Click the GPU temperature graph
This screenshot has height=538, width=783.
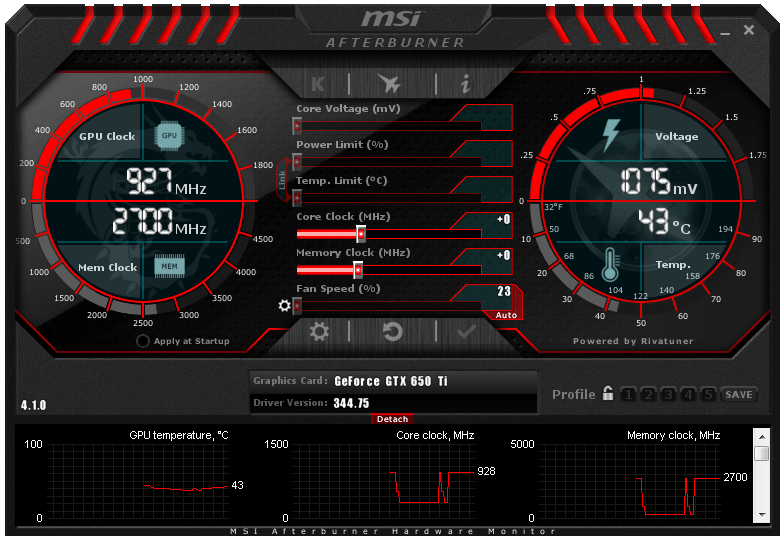138,481
